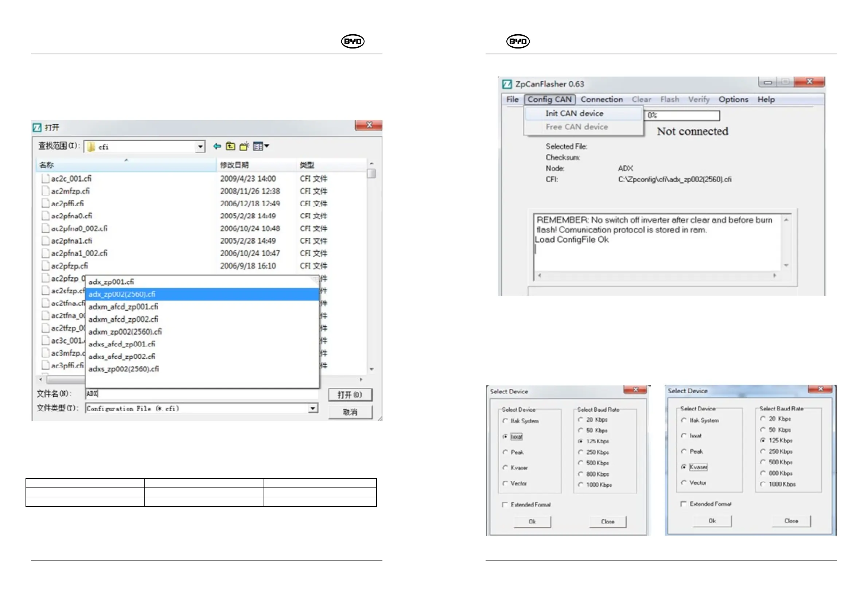Click ZpCanFlasher title bar app icon

[507, 84]
